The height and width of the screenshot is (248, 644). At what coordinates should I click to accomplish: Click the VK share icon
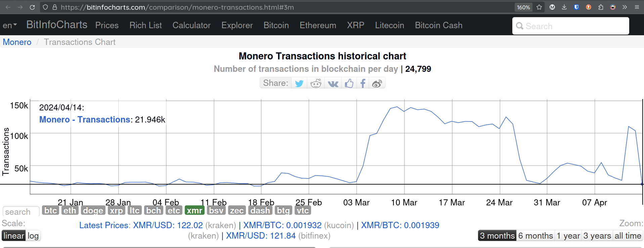point(333,83)
